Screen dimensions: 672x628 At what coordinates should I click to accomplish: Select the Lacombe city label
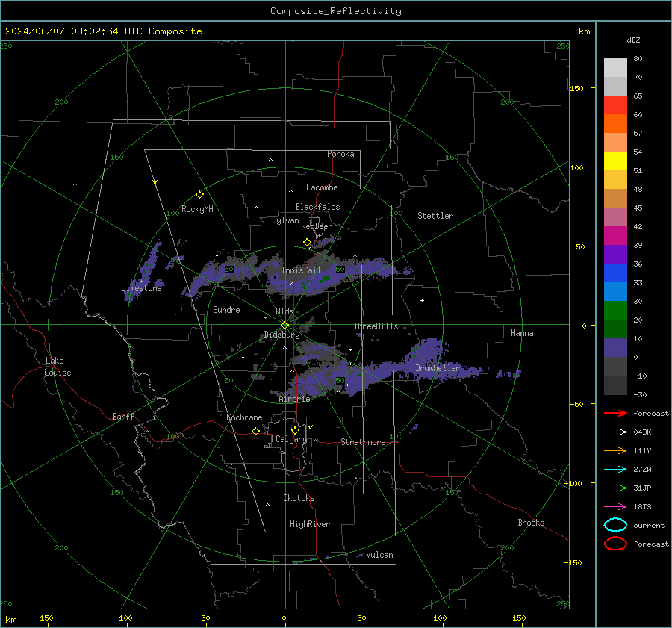click(322, 187)
